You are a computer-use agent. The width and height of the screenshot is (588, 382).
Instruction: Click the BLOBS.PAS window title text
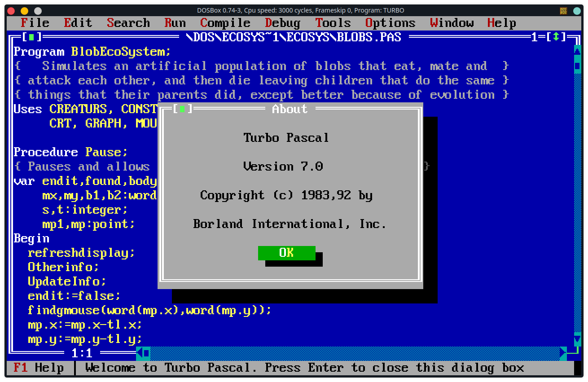(294, 37)
